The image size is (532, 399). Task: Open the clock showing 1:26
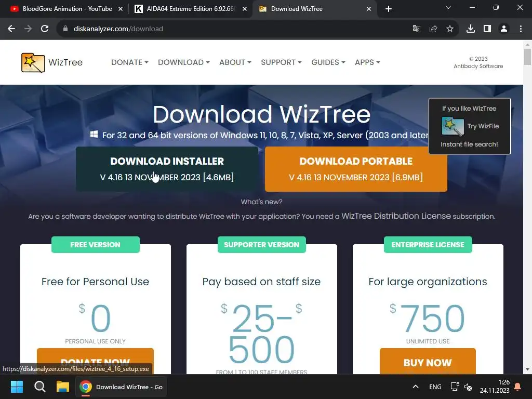(495, 387)
